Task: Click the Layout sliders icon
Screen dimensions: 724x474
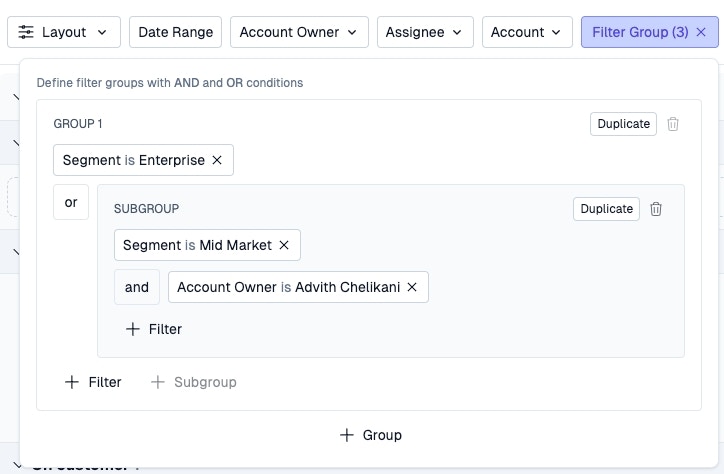Action: tap(26, 32)
